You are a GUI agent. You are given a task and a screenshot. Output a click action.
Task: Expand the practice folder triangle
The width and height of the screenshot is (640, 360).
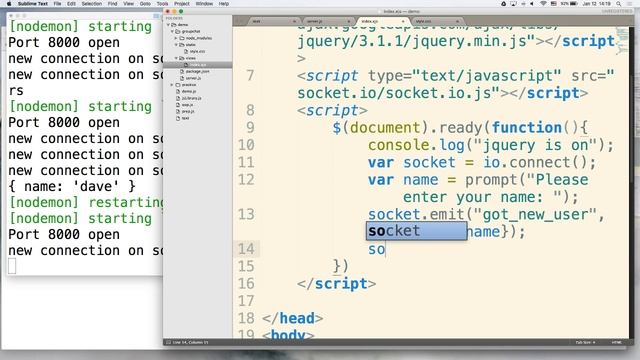tap(172, 85)
